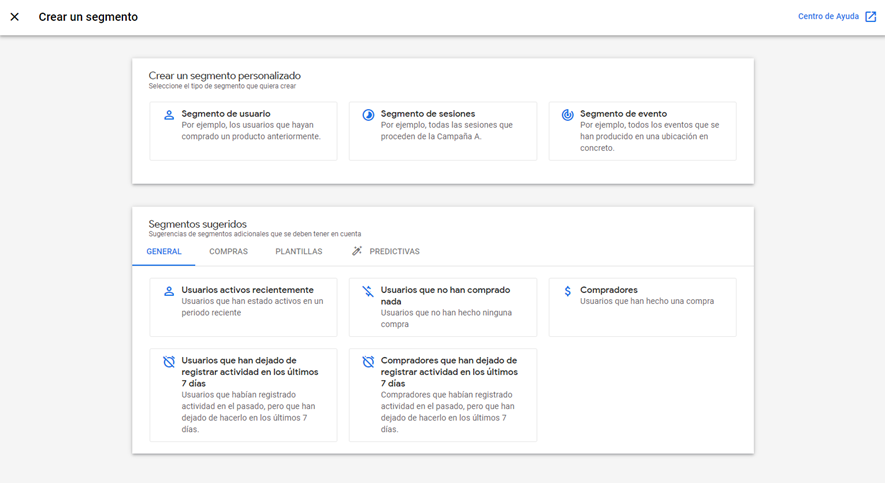Click text 'Seleccione el tipo de segmento que quiera crear'
The height and width of the screenshot is (483, 885).
pyautogui.click(x=222, y=86)
